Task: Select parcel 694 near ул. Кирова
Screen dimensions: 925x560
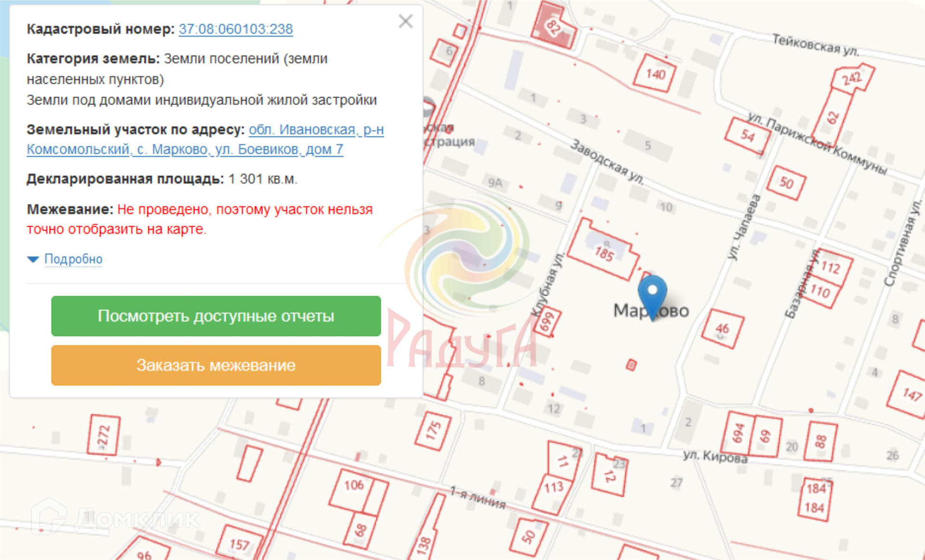Action: [x=738, y=433]
